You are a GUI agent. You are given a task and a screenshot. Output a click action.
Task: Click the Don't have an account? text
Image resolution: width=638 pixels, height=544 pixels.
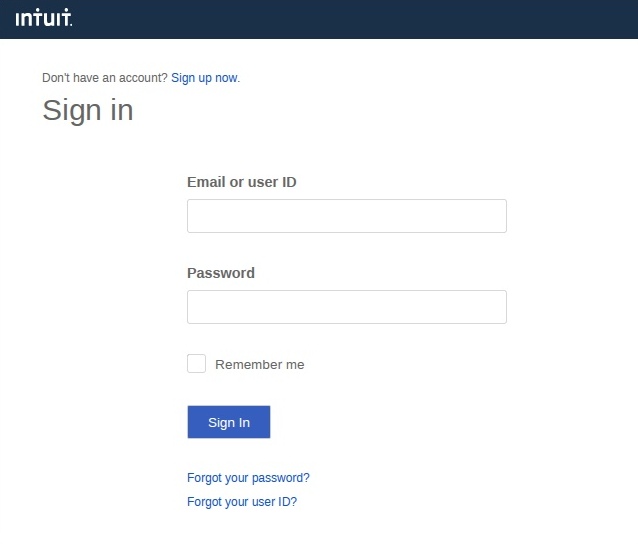(105, 78)
